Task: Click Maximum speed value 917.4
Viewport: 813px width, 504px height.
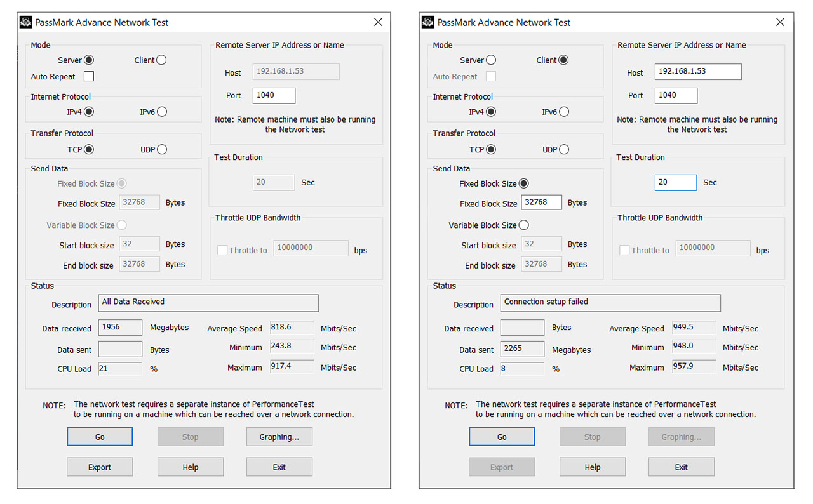Action: tap(292, 367)
